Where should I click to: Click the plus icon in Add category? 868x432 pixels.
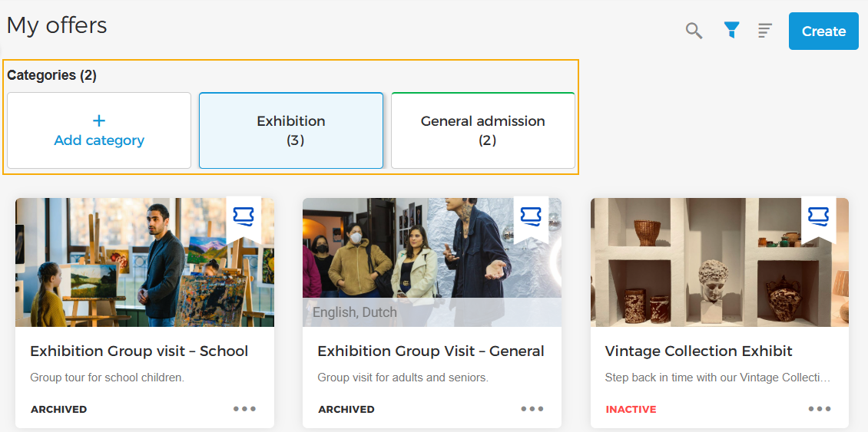[x=99, y=120]
